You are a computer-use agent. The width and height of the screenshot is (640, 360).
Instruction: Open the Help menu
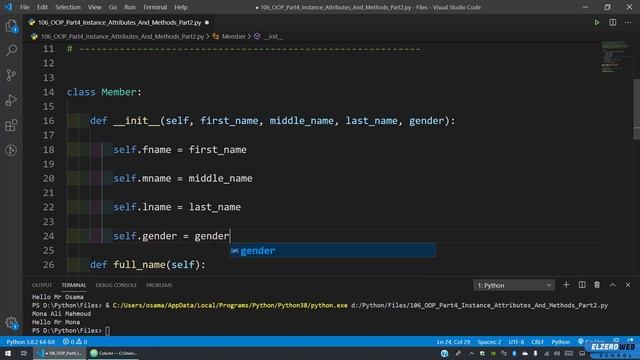tap(181, 7)
